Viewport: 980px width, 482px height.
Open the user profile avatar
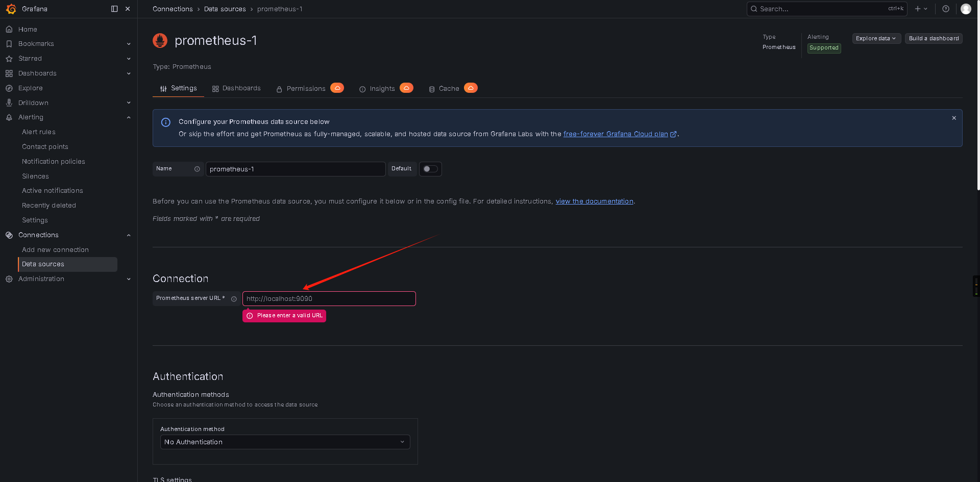[x=966, y=9]
